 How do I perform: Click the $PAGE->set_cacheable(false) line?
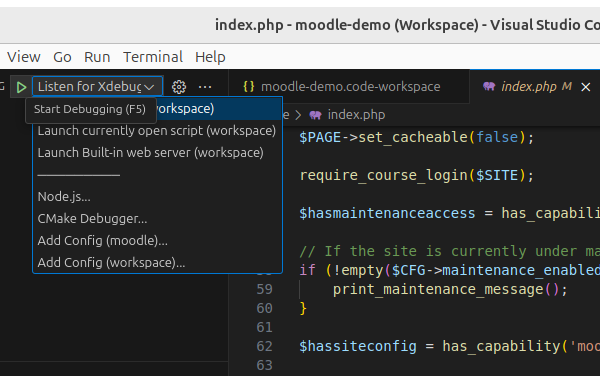[x=416, y=137]
